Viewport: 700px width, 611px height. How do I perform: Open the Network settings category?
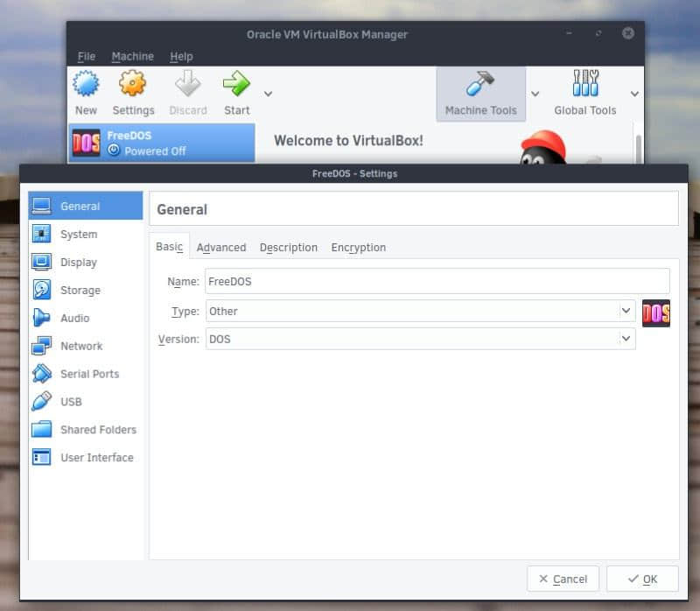tap(86, 346)
